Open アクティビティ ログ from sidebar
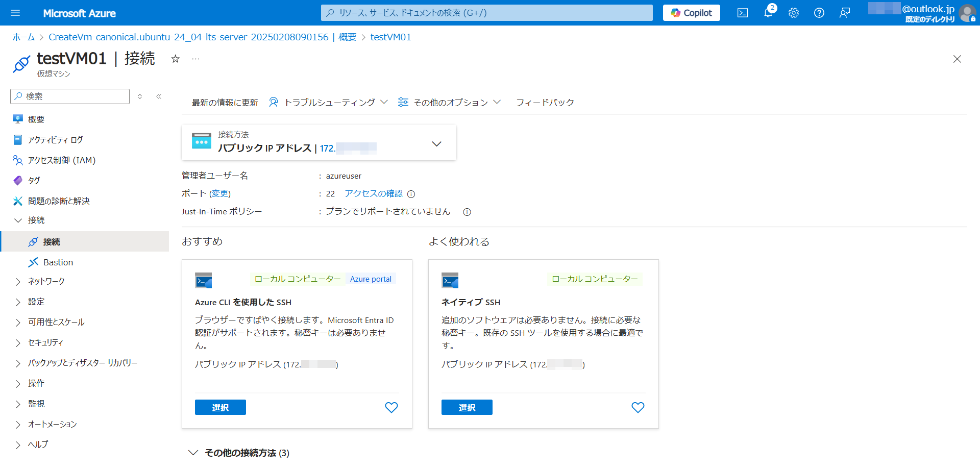The height and width of the screenshot is (470, 980). (55, 140)
